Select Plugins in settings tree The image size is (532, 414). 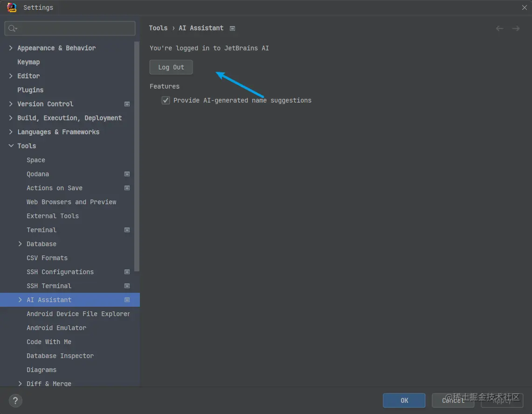(30, 90)
